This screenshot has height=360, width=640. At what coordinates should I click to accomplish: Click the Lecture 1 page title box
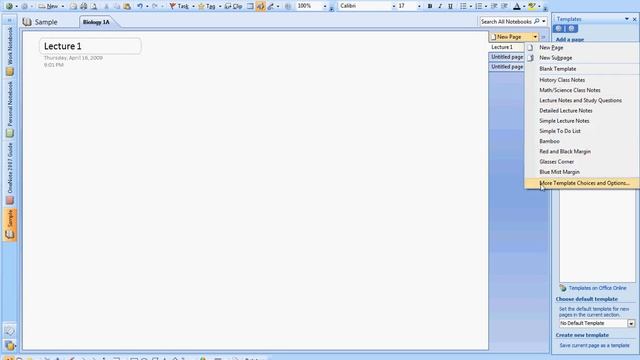click(x=90, y=46)
